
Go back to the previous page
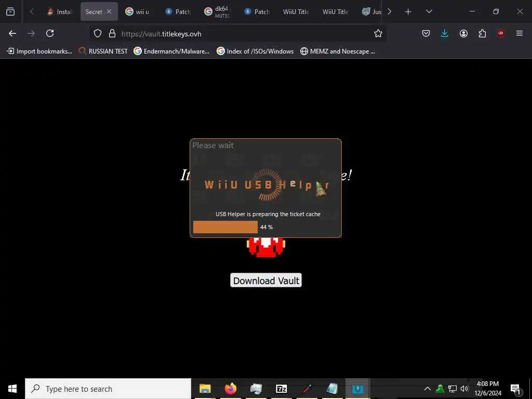coord(12,33)
